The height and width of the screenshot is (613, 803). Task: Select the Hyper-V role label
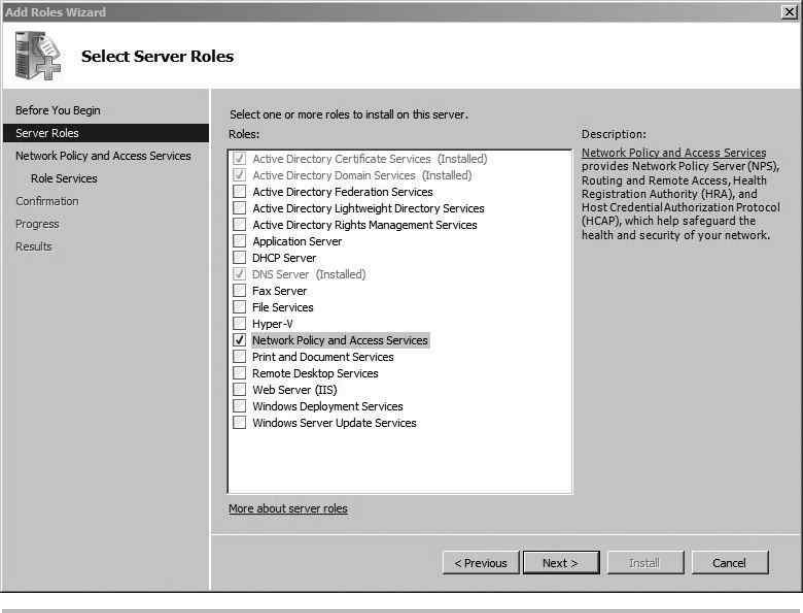coord(272,324)
